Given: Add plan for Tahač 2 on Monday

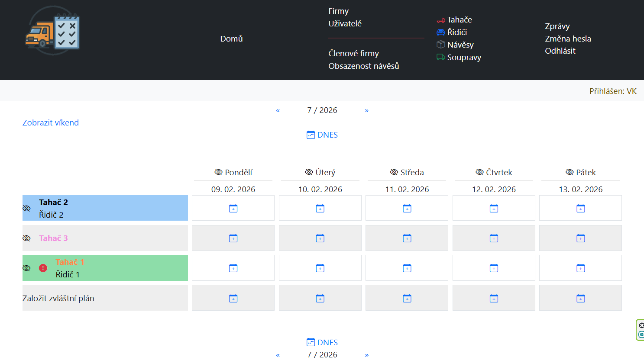Looking at the screenshot, I should click(233, 209).
